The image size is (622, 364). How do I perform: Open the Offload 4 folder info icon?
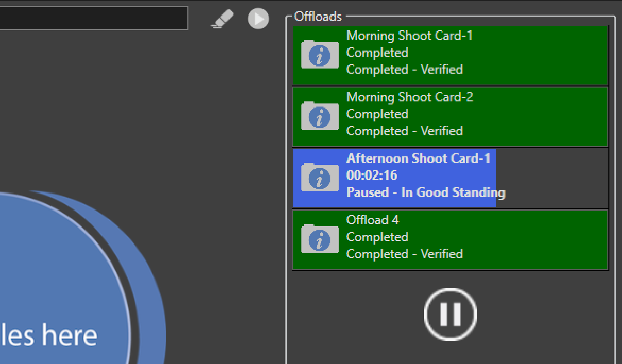click(319, 239)
